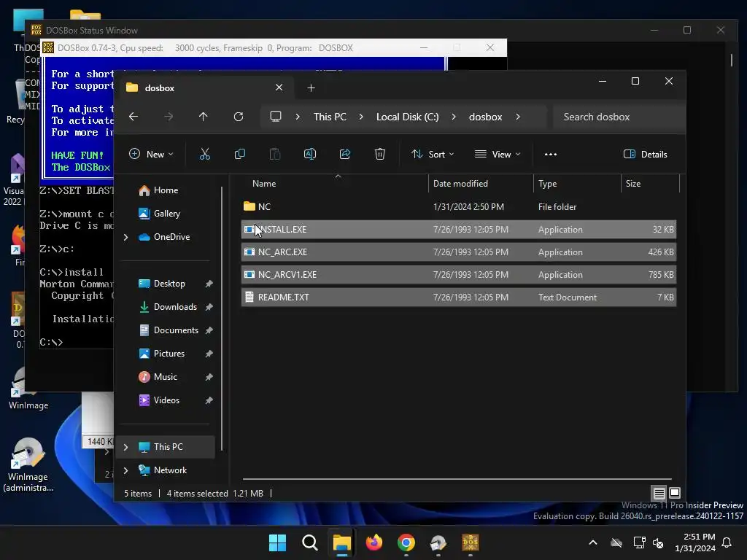This screenshot has width=747, height=560.
Task: Click the DOSBox taskbar icon
Action: [x=471, y=542]
